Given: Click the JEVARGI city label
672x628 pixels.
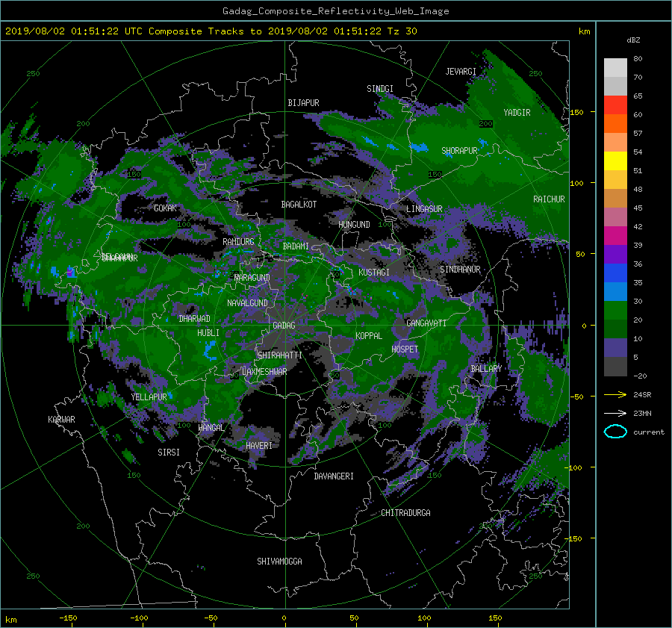Looking at the screenshot, I should pyautogui.click(x=461, y=72).
